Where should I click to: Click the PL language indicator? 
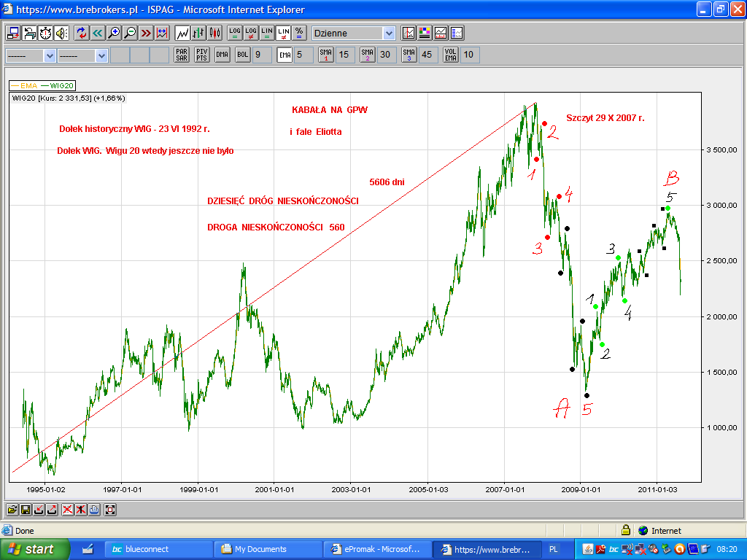point(553,549)
